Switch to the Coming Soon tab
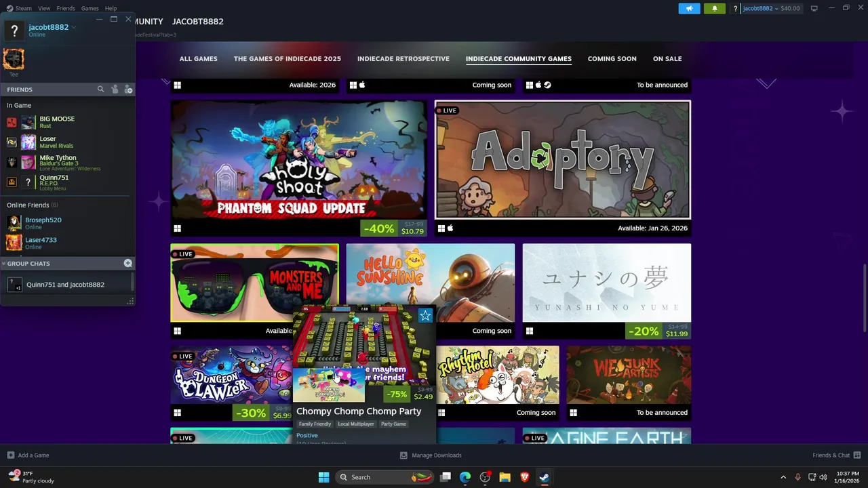Screen dimensions: 868x488 point(612,58)
